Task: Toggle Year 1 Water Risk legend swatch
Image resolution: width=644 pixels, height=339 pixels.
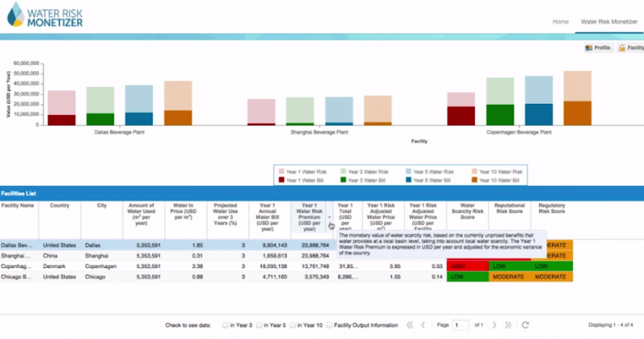Action: pos(281,172)
